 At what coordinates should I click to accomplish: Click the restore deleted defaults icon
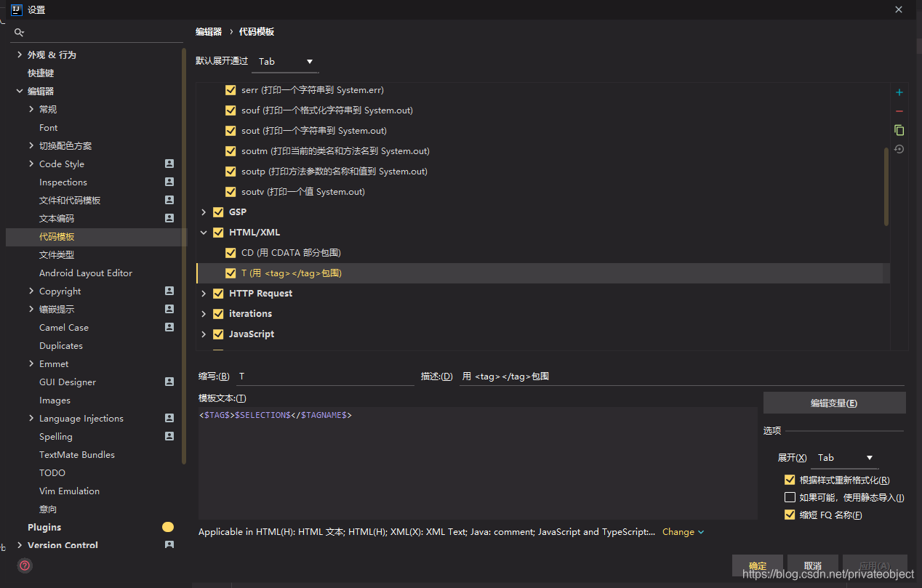click(899, 149)
